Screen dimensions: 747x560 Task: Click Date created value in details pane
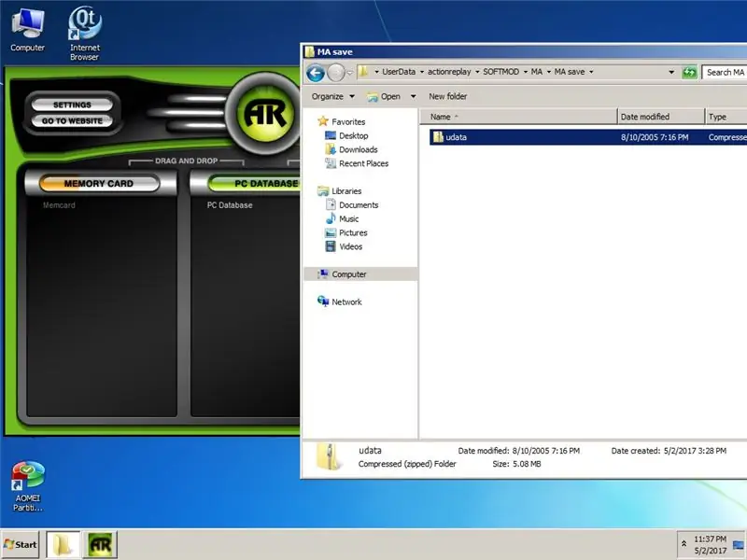pyautogui.click(x=695, y=451)
